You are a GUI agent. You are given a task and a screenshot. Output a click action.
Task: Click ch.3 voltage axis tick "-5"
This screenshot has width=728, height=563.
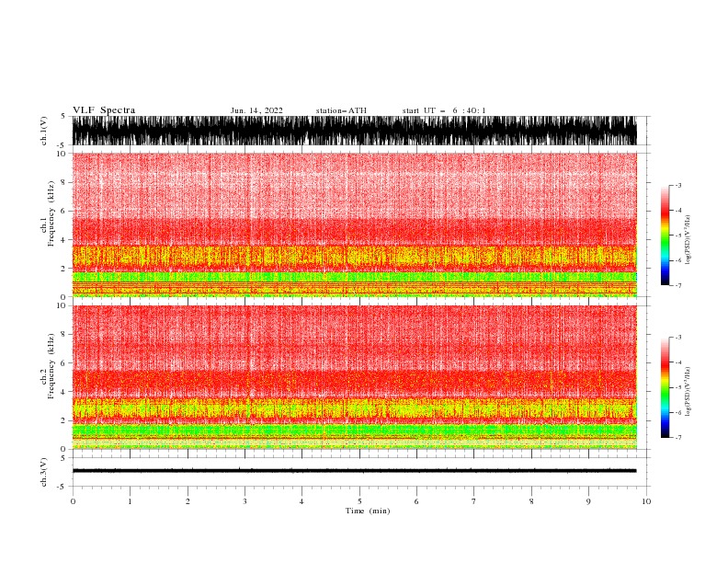point(63,487)
